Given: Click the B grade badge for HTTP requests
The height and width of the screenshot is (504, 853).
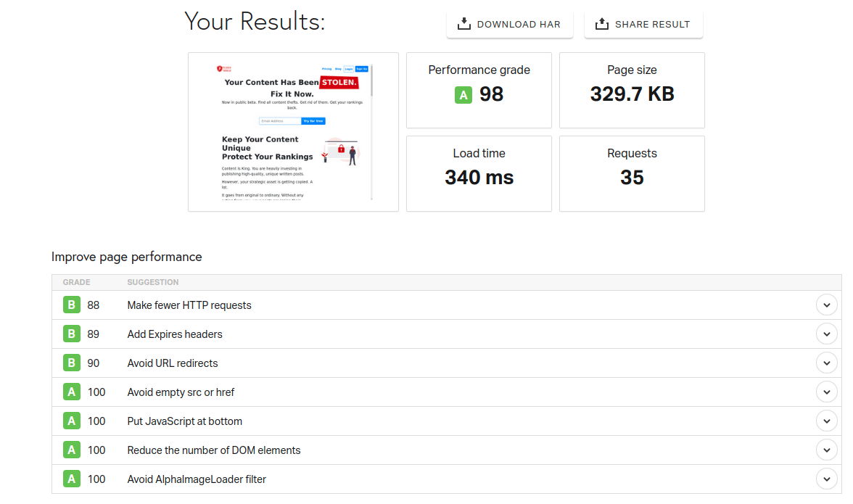Looking at the screenshot, I should pos(71,305).
